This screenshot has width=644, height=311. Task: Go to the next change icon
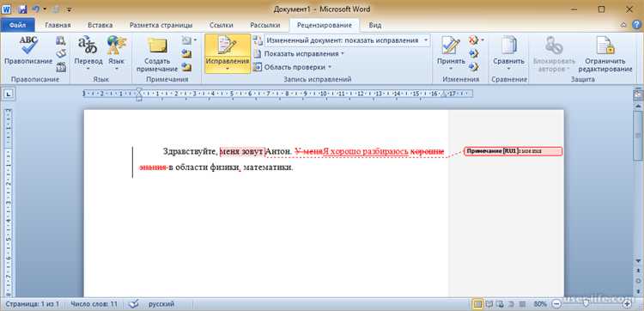473,67
